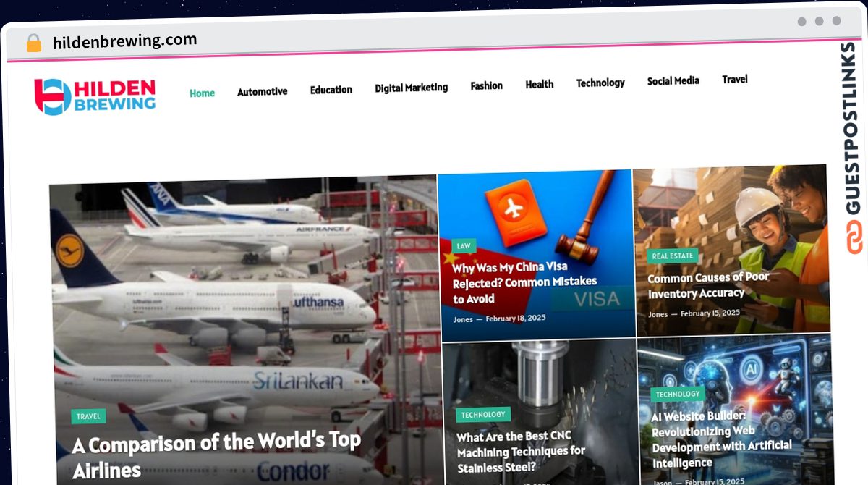This screenshot has width=868, height=485.
Task: Click the AI robot illustration image
Action: (735, 409)
